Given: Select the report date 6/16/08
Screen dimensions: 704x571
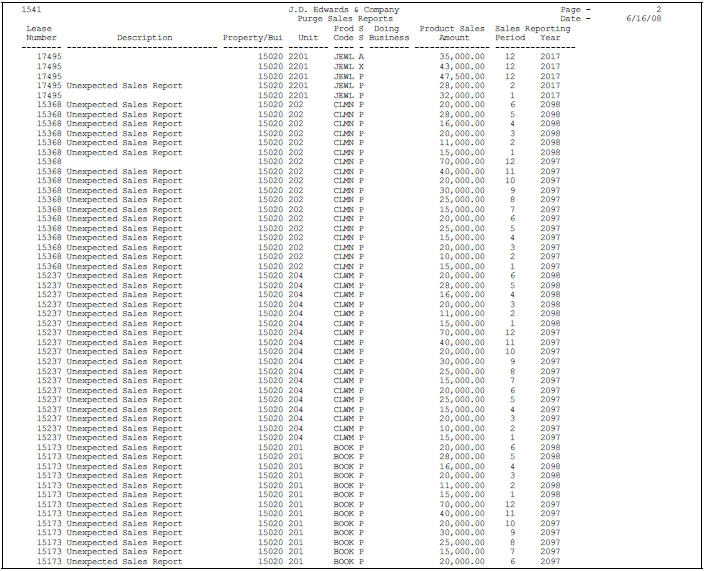Looking at the screenshot, I should (643, 19).
